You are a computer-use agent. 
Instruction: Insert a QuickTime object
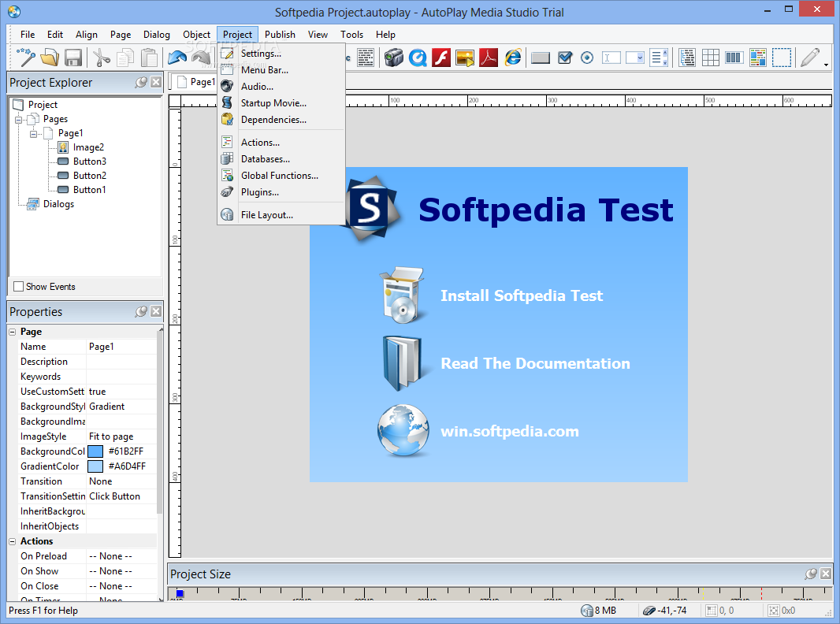[x=418, y=58]
